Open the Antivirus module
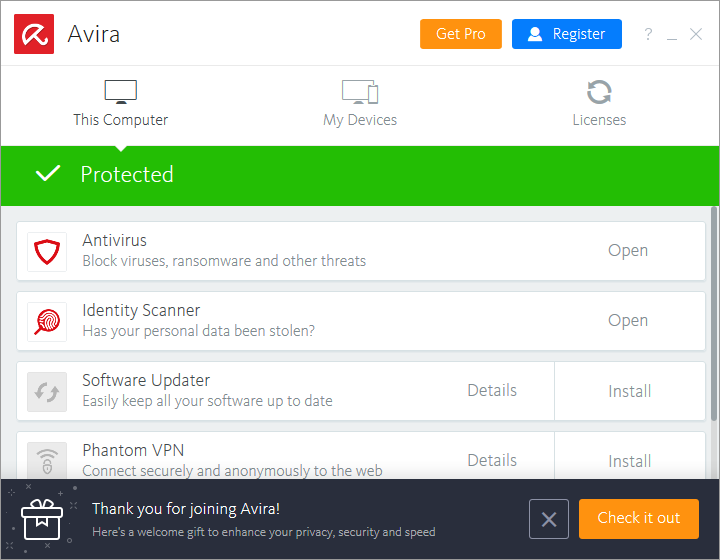 coord(628,251)
